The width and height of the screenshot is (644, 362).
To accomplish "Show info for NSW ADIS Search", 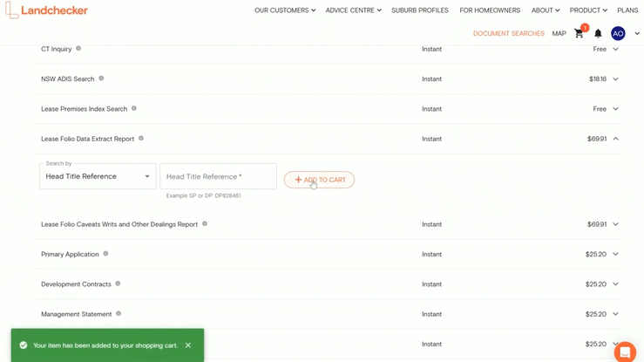I will point(101,79).
